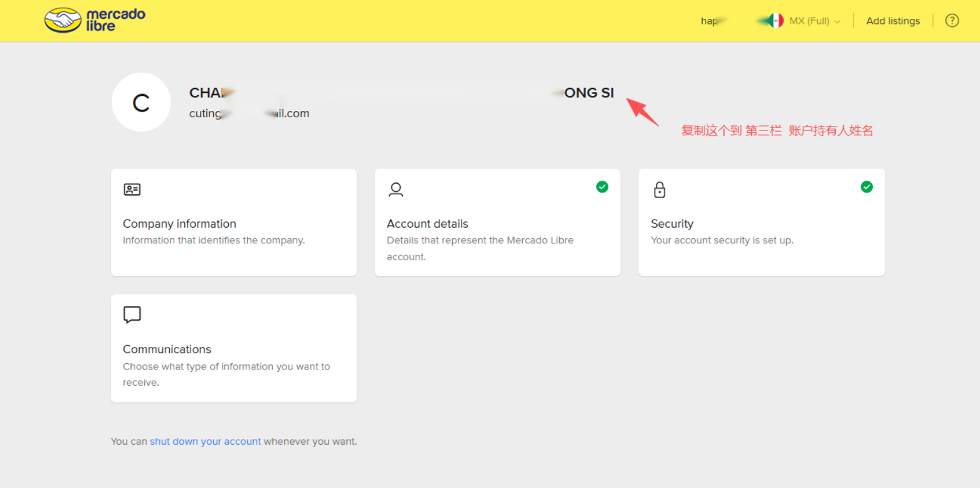980x488 pixels.
Task: Click the Add listings link
Action: point(893,21)
